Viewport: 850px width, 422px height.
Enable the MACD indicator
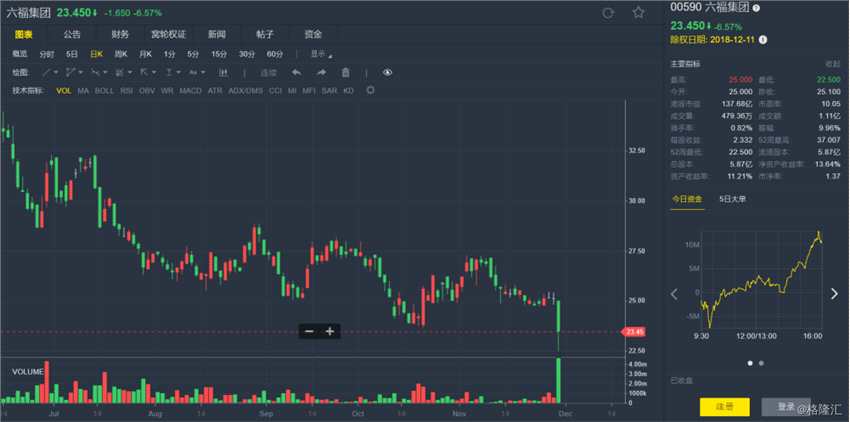point(190,91)
